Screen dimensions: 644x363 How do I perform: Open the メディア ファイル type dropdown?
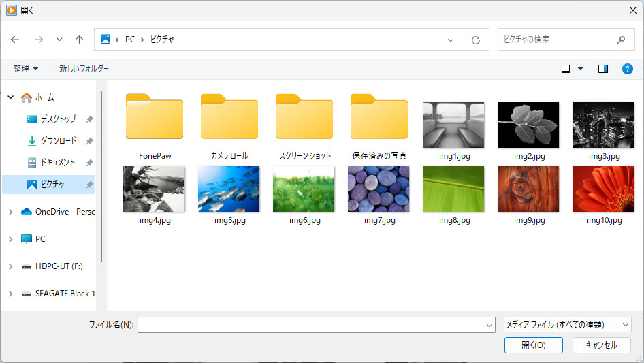(567, 325)
